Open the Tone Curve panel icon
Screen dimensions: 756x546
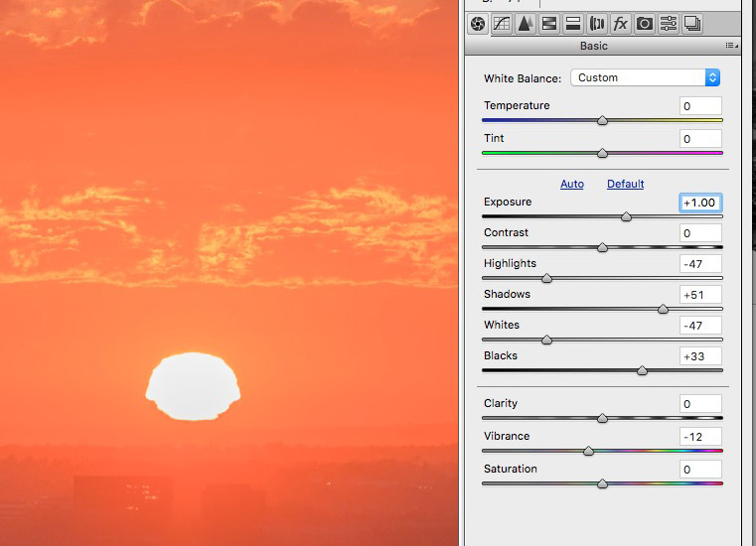click(502, 24)
